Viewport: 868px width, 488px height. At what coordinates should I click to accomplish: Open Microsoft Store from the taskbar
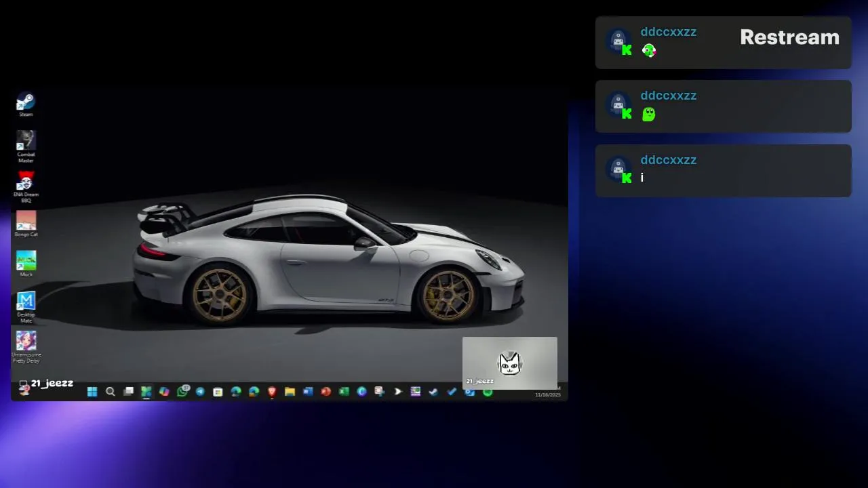pyautogui.click(x=218, y=392)
